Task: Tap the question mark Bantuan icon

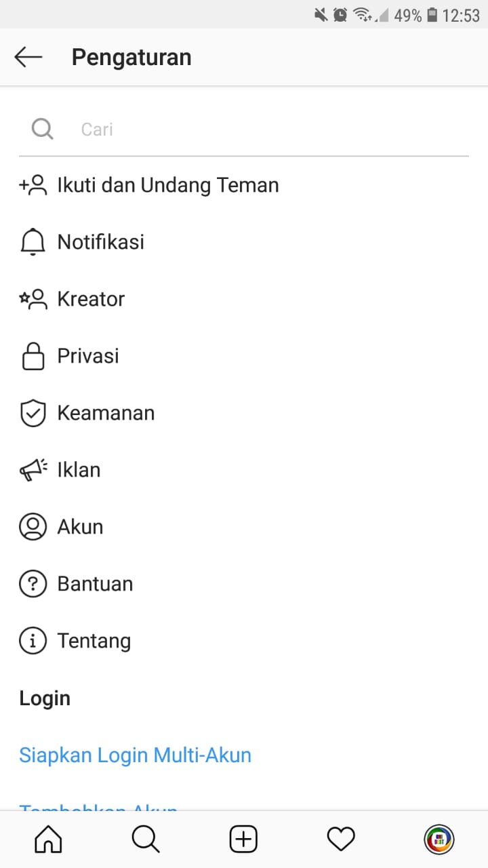Action: (x=33, y=584)
